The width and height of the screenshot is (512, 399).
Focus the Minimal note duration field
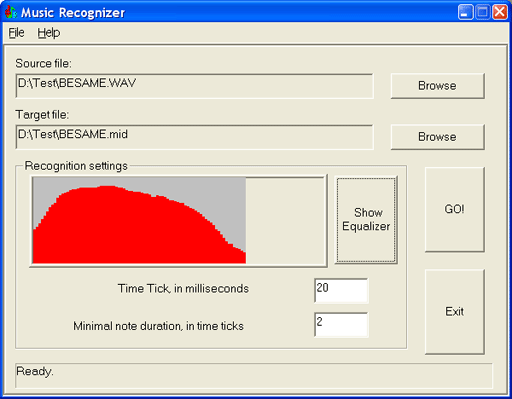341,324
